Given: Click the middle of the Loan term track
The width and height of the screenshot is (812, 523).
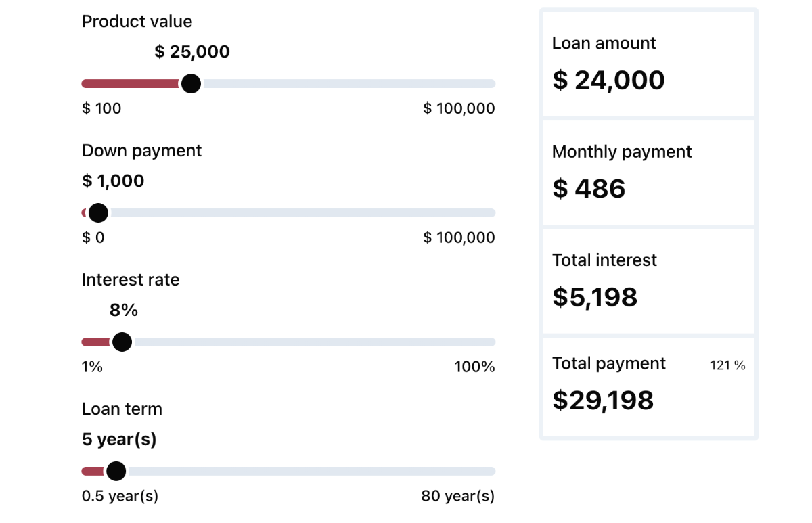Looking at the screenshot, I should (288, 472).
